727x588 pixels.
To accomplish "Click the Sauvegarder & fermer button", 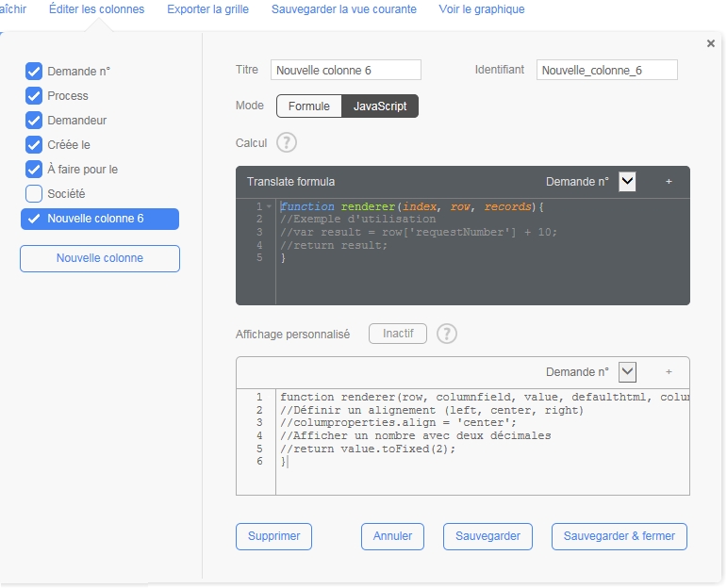I will 619,536.
